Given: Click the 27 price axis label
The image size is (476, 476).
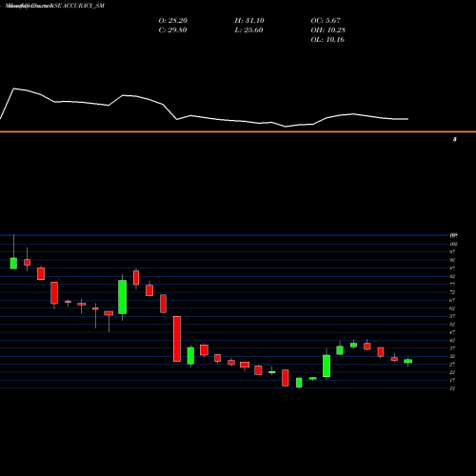Looking at the screenshot, I should coord(452,365).
